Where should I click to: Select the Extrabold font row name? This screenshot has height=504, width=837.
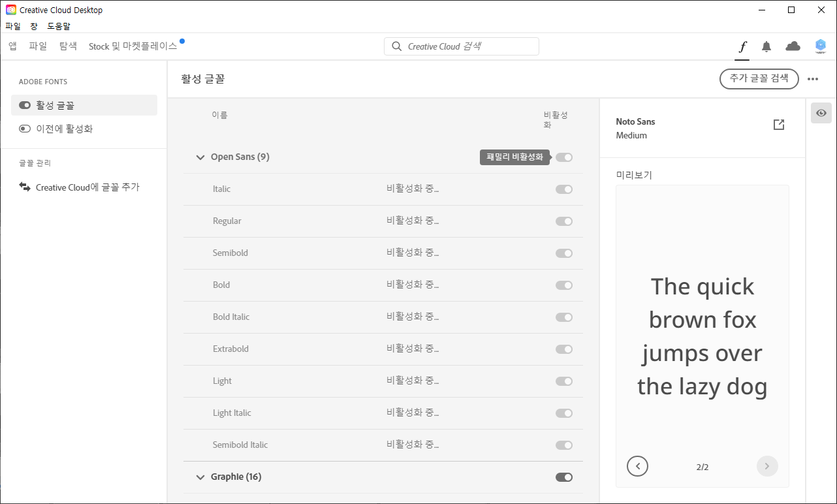[230, 349]
